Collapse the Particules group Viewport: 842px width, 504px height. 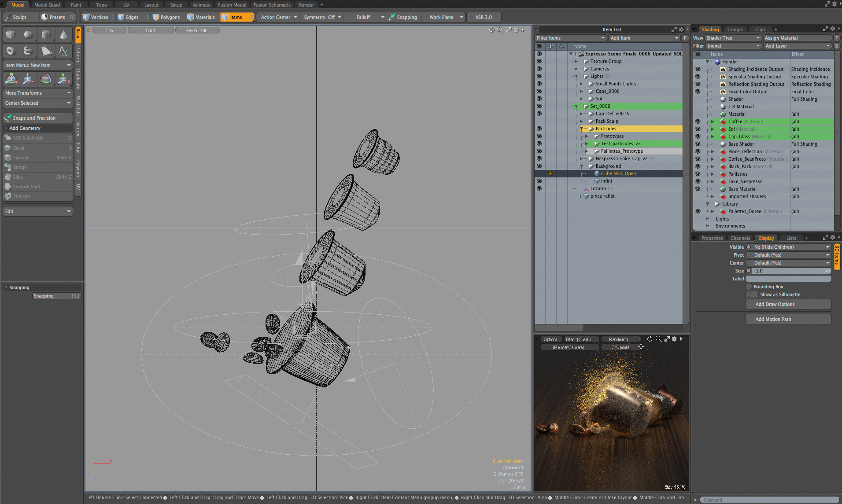tap(581, 129)
